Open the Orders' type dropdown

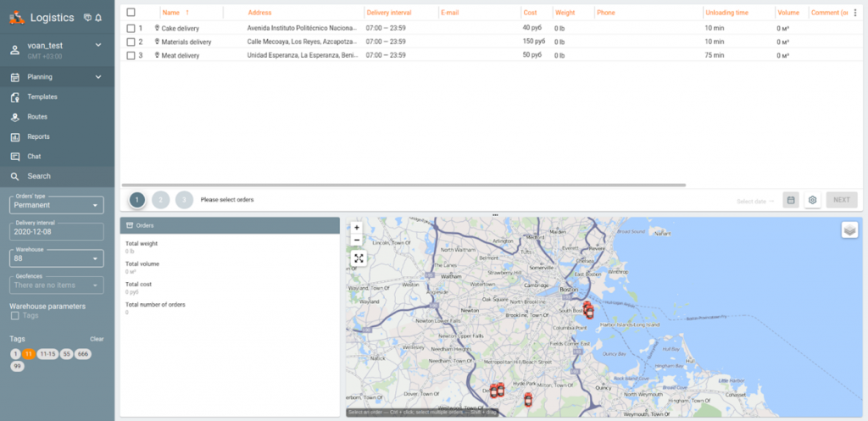[x=56, y=205]
